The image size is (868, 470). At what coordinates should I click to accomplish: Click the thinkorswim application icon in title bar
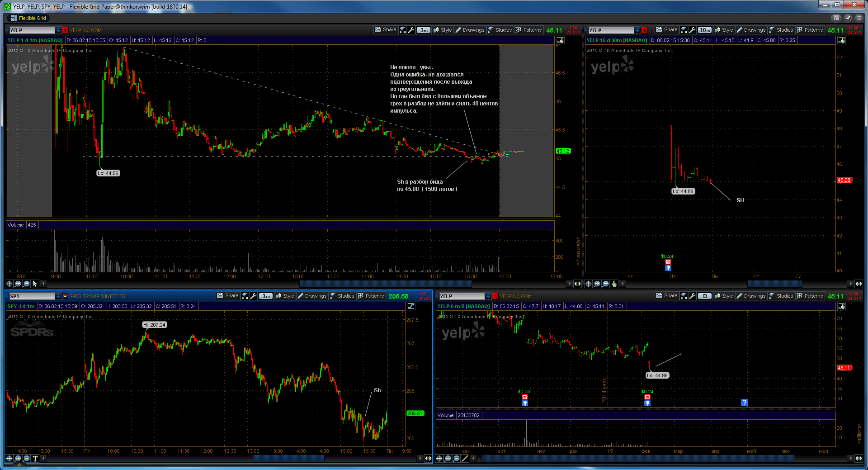pos(7,6)
